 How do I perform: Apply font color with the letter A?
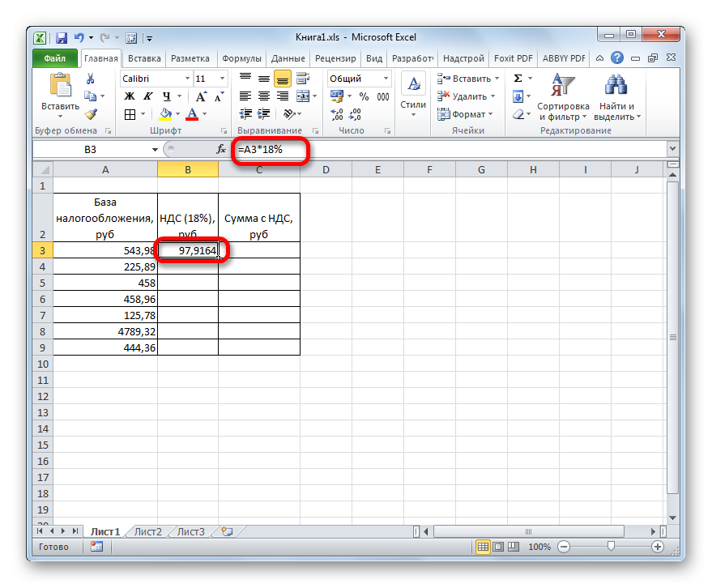[193, 114]
